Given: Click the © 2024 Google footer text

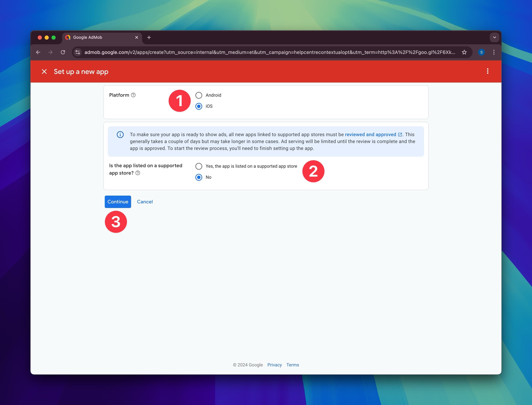Looking at the screenshot, I should pyautogui.click(x=248, y=365).
